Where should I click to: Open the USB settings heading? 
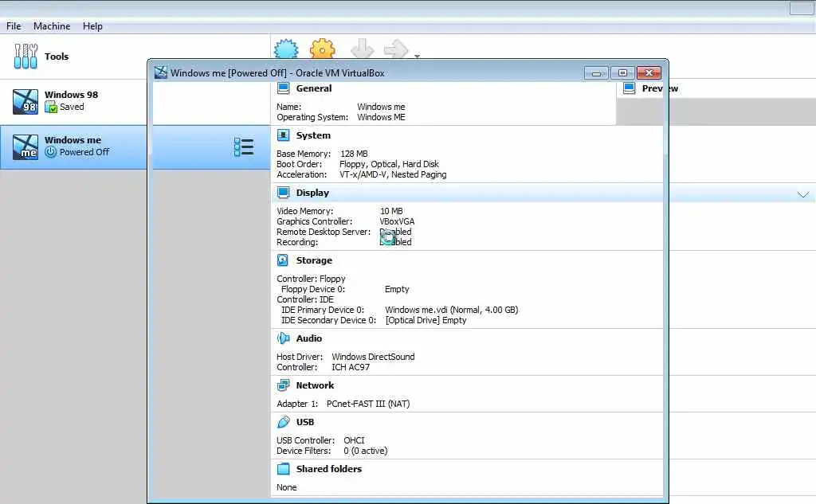(x=305, y=422)
